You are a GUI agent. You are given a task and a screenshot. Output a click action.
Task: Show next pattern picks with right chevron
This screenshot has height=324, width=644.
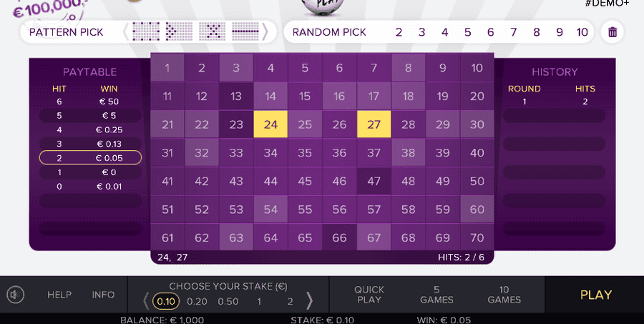[x=265, y=31]
